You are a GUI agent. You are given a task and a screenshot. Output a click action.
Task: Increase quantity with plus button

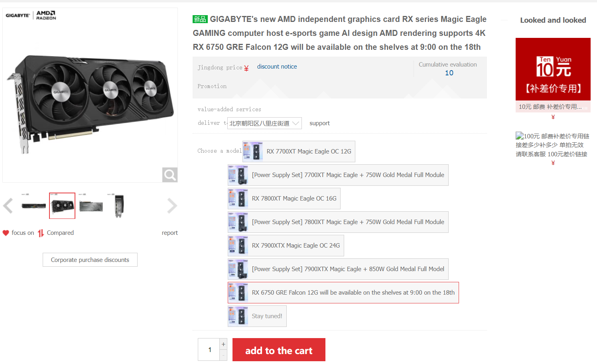pyautogui.click(x=223, y=344)
